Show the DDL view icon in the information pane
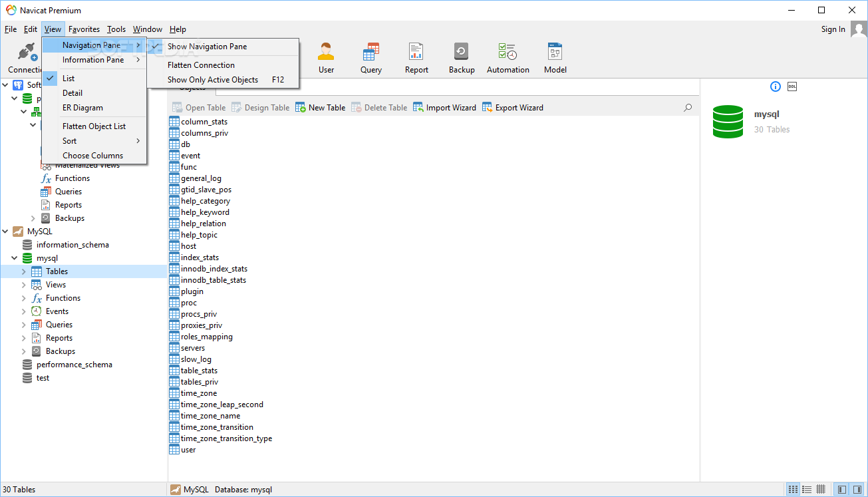Viewport: 868px width, 497px height. pos(792,86)
